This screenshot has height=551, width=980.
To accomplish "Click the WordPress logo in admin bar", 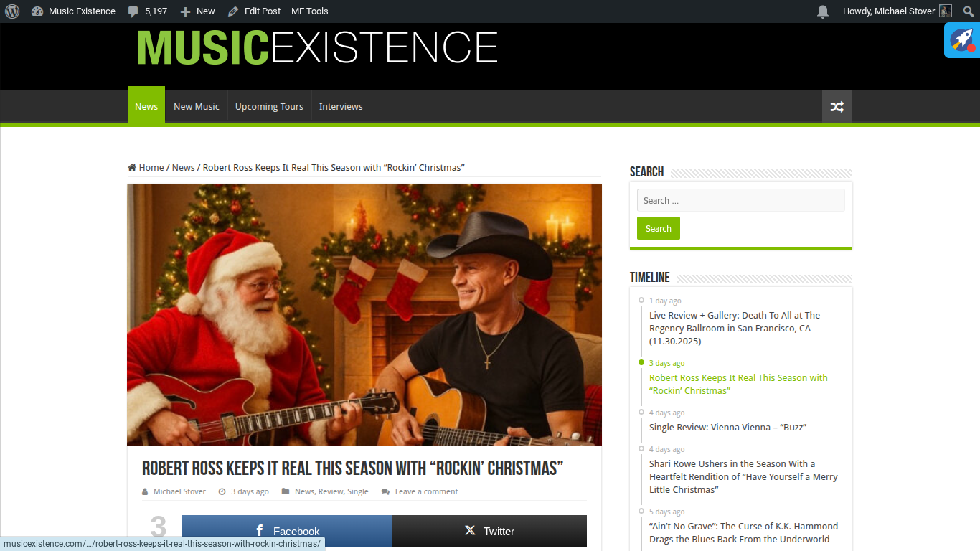I will tap(13, 11).
